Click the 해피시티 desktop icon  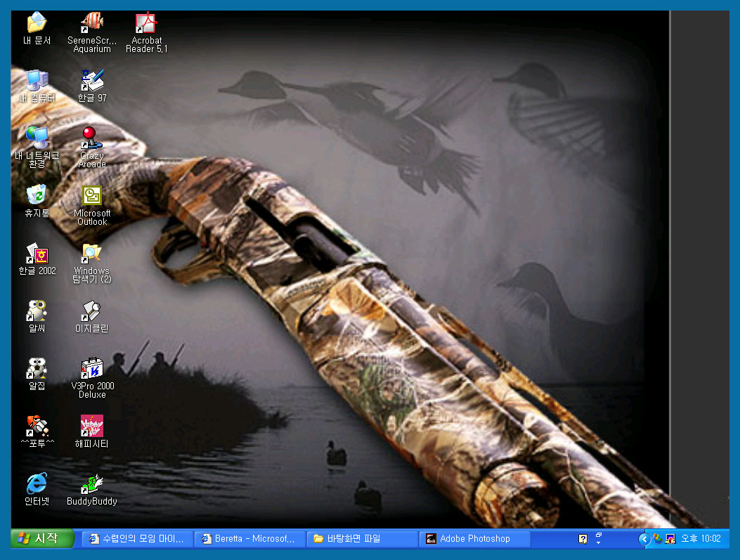coord(92,426)
